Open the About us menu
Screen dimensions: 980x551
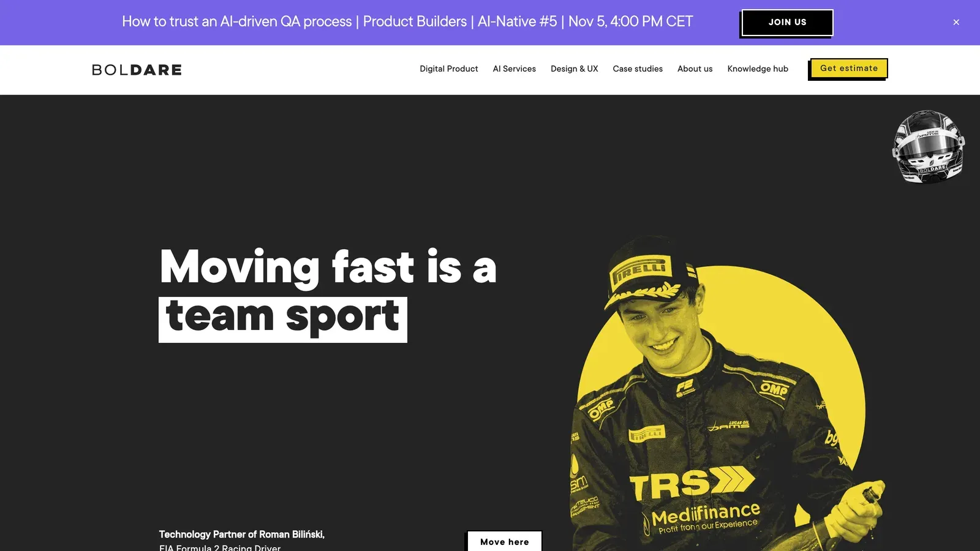pos(695,69)
